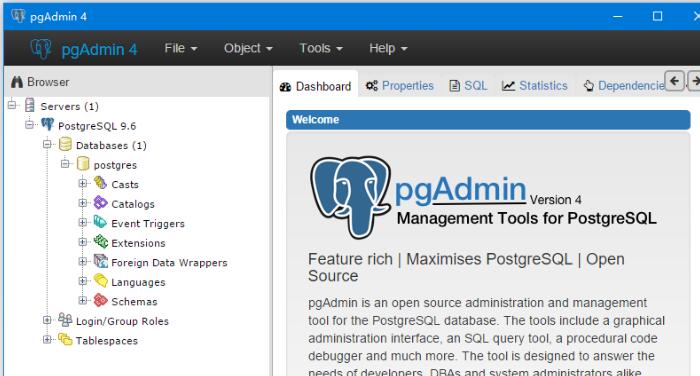Click the pgAdmin 4 brand link in navbar
Screen dimensions: 700x376
84,49
